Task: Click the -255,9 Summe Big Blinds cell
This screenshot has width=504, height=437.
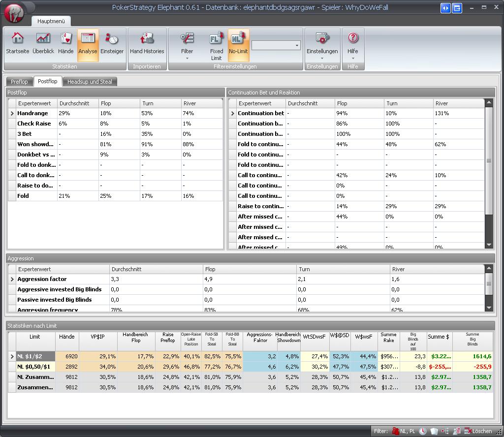Action: (473, 367)
